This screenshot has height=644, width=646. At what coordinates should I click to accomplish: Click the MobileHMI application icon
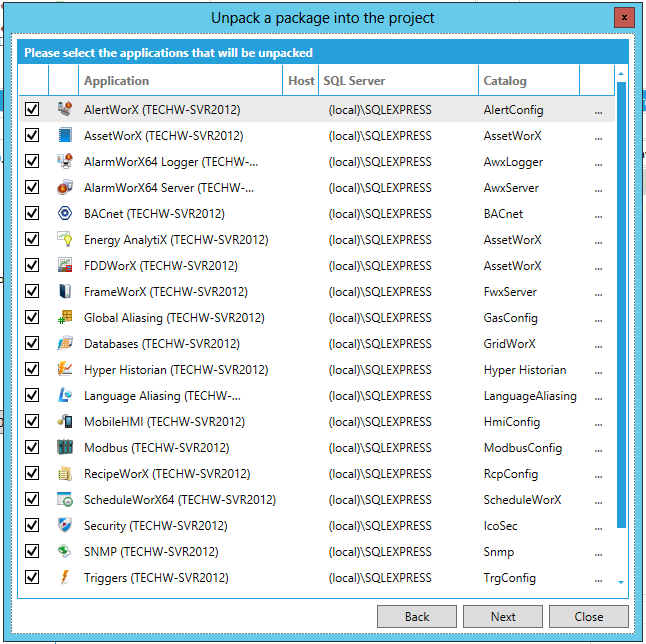tap(64, 421)
